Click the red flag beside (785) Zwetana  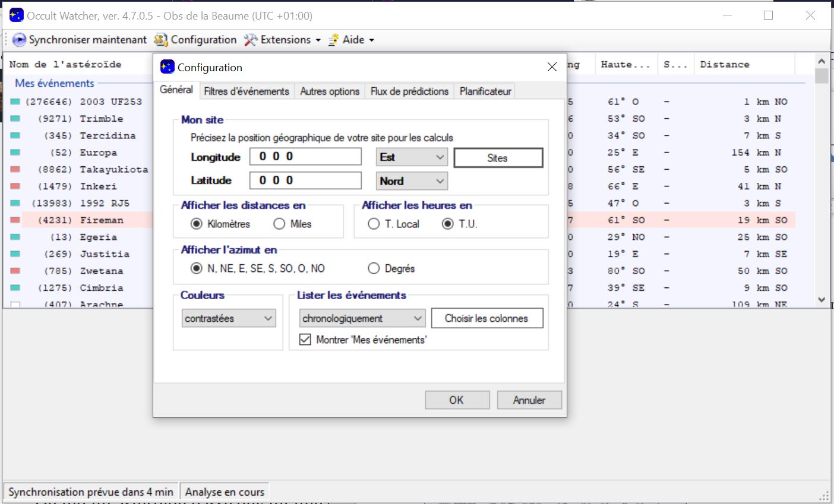[15, 271]
